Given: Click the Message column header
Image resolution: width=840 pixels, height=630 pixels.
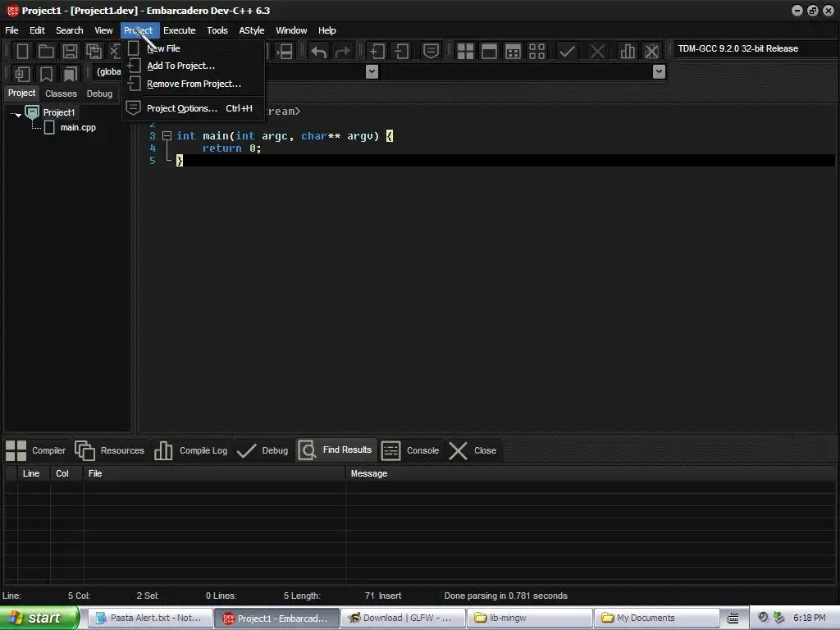Looking at the screenshot, I should pos(591,473).
